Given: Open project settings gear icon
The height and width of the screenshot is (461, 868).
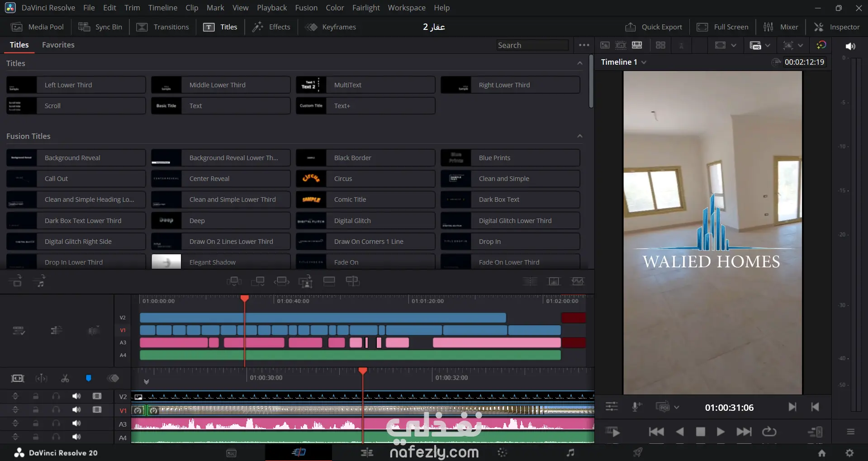Looking at the screenshot, I should (x=849, y=453).
